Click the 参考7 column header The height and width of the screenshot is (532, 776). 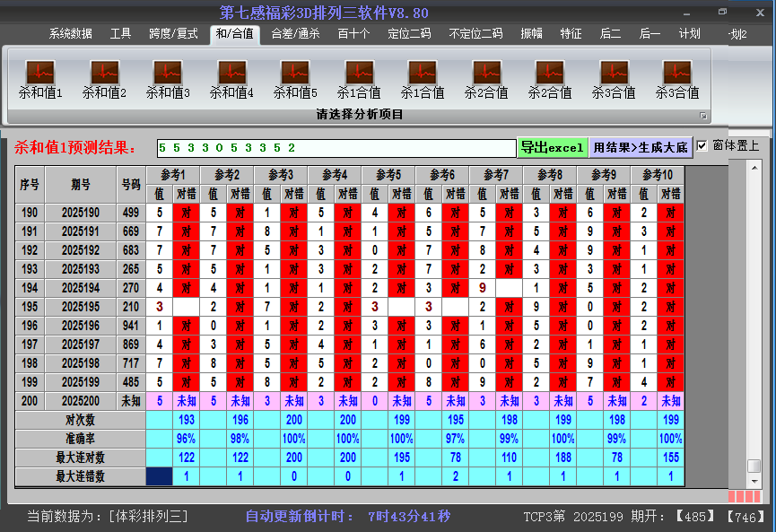click(x=496, y=175)
